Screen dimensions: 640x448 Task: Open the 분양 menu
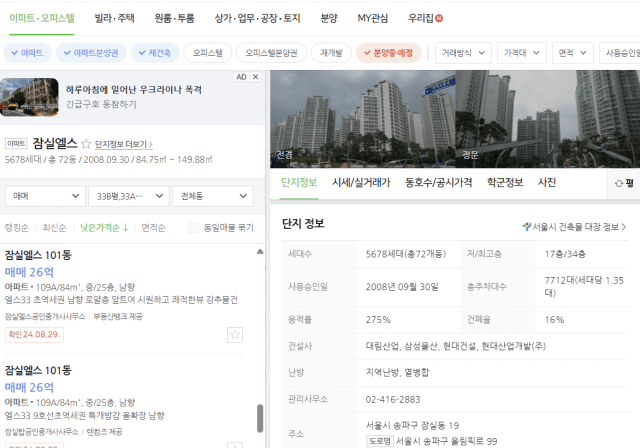(x=329, y=18)
